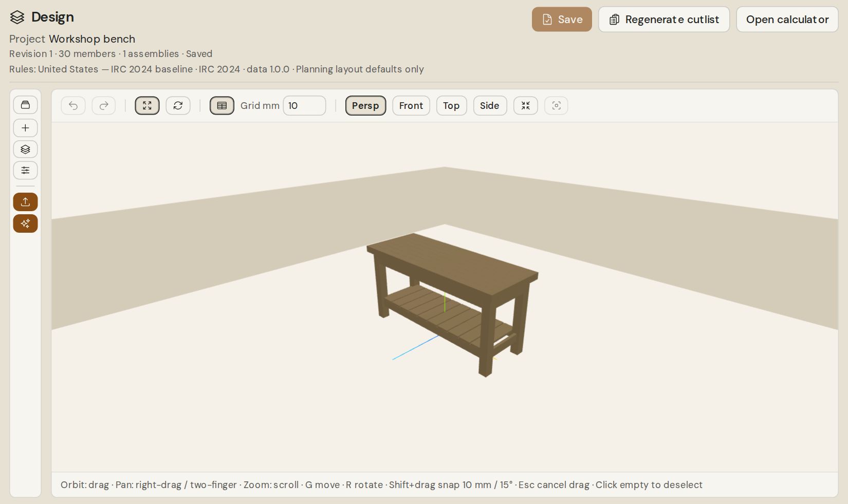Viewport: 848px width, 504px height.
Task: Click the 'Workshop bench' project name
Action: 92,39
